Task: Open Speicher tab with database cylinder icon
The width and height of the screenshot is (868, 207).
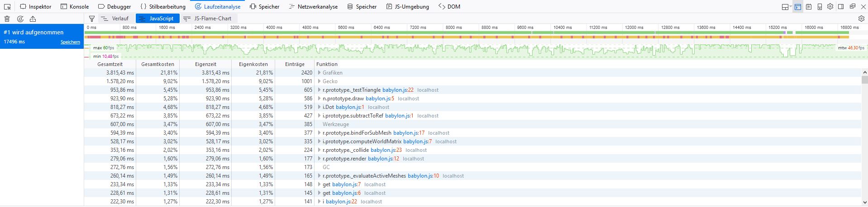Action: (362, 7)
